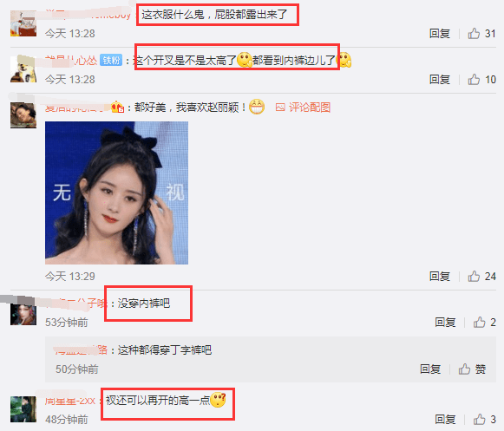This screenshot has width=504, height=431.
Task: Click the 铁粉 badge beside username
Action: pyautogui.click(x=111, y=60)
